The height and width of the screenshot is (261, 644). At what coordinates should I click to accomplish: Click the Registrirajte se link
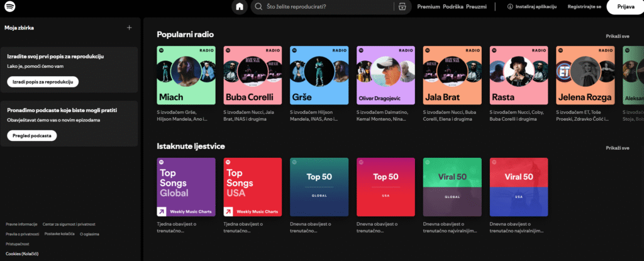click(584, 7)
